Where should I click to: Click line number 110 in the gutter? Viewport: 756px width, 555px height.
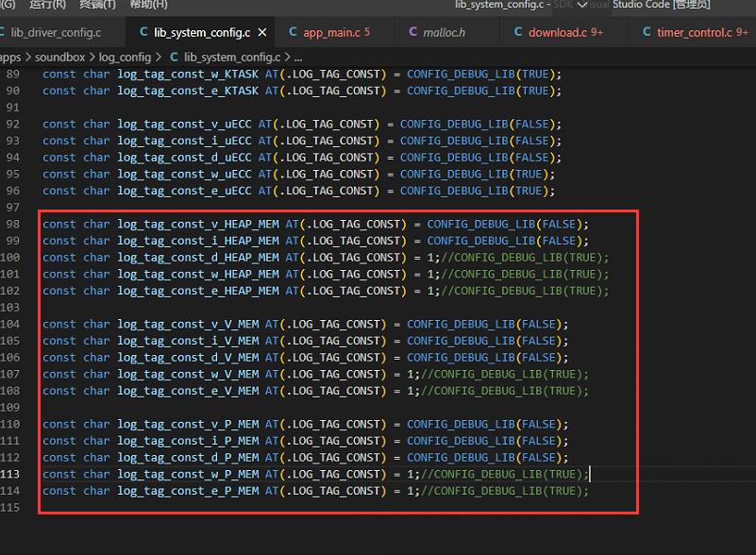point(10,425)
